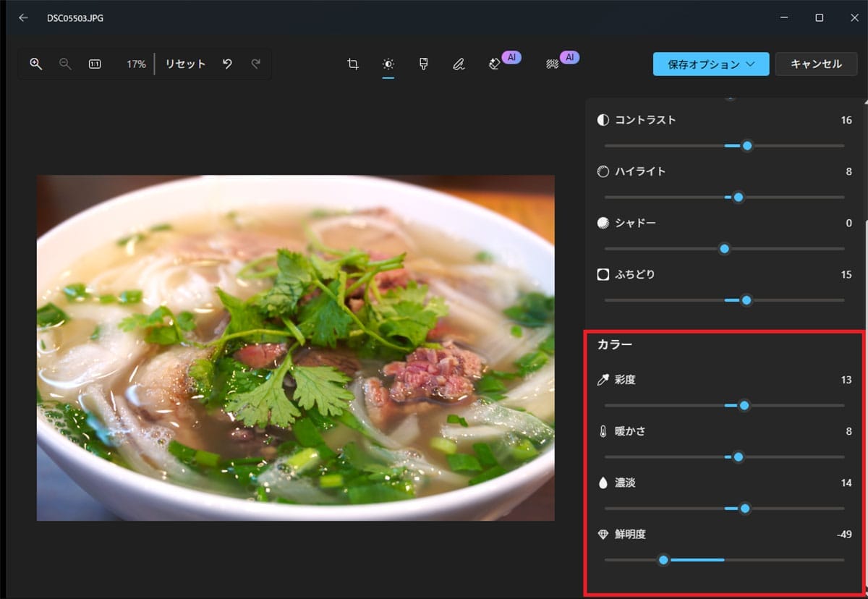Go back with the arrow icon
This screenshot has width=868, height=599.
22,18
